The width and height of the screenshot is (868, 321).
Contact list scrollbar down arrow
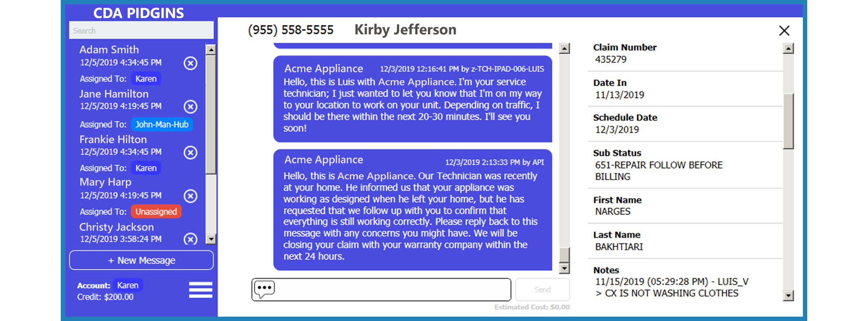click(x=210, y=239)
